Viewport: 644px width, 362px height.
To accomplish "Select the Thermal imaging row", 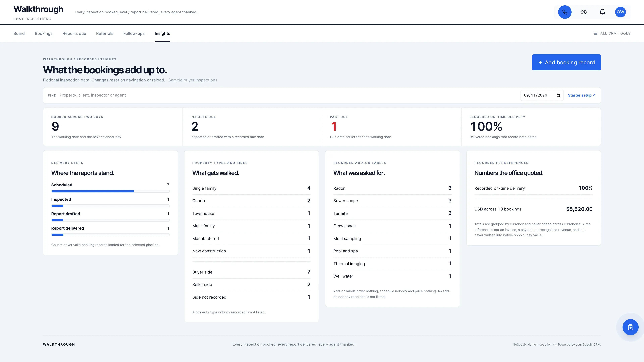I will (392, 264).
